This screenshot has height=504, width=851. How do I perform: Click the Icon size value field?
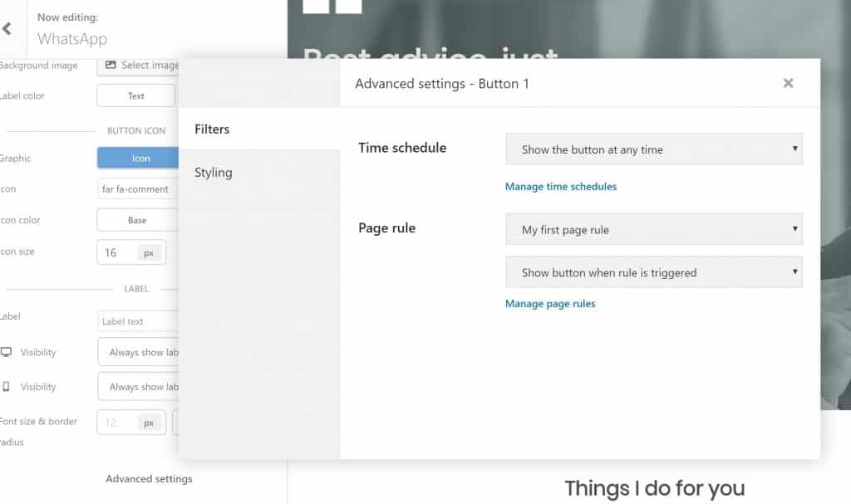point(116,252)
